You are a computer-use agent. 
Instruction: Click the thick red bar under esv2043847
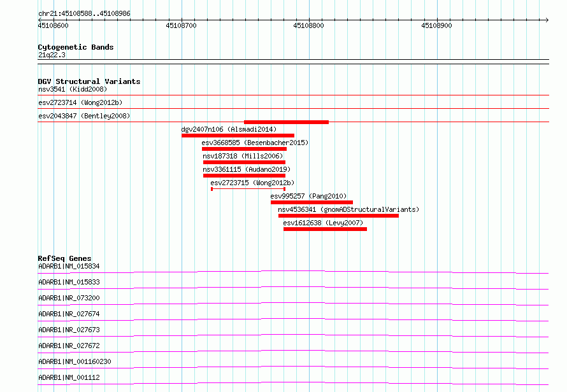(287, 122)
